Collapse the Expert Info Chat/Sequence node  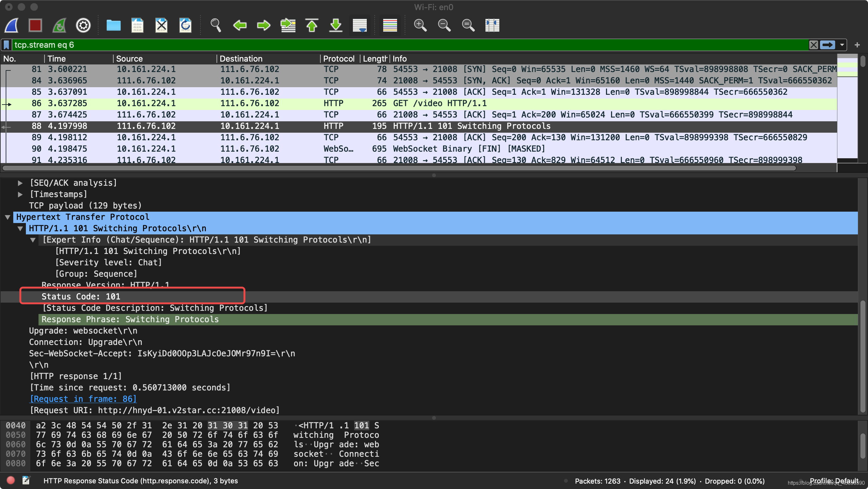pyautogui.click(x=33, y=240)
